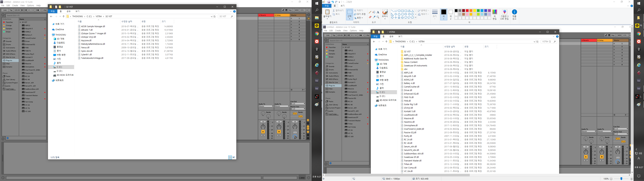
Task: Toggle B Delay track activator beside 32 VST window
Action: point(279,132)
